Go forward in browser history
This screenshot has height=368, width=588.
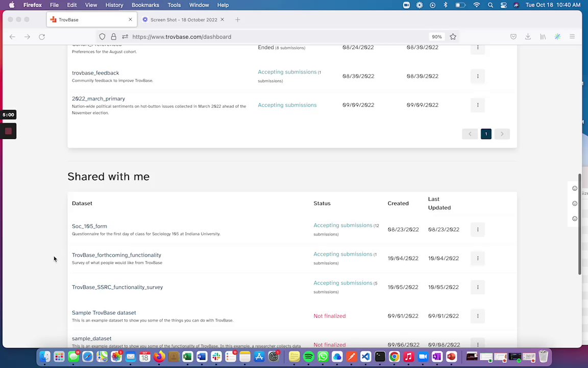click(x=27, y=37)
